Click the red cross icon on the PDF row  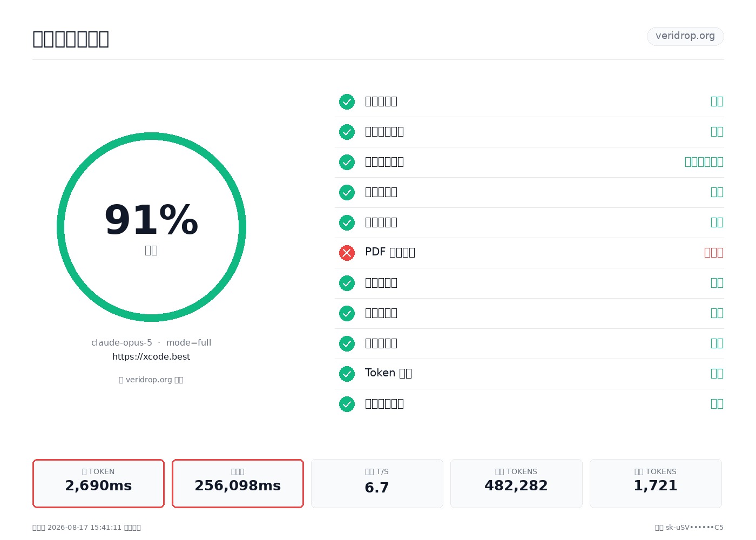[x=347, y=253]
